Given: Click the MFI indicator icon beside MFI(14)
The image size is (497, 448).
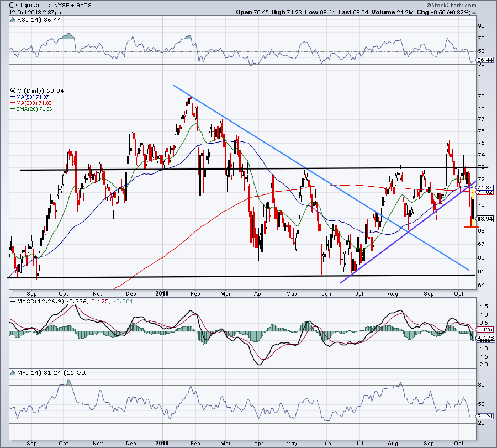Looking at the screenshot, I should click(13, 372).
